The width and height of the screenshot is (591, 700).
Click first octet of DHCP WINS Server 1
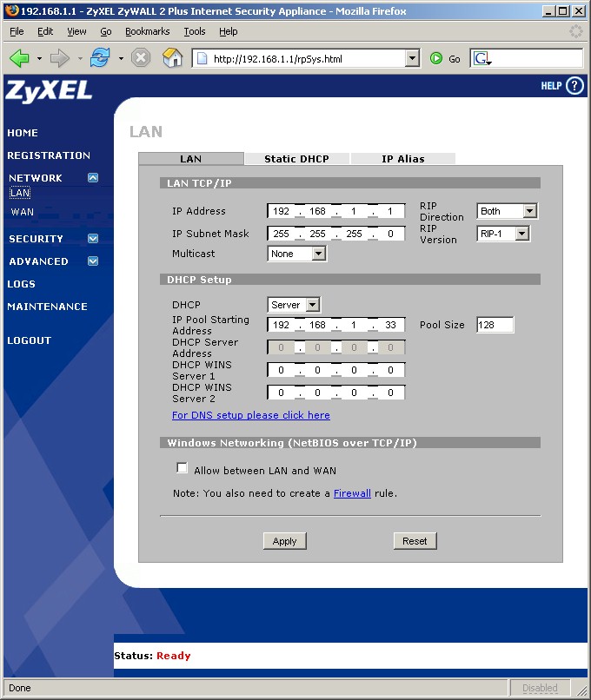coord(281,370)
